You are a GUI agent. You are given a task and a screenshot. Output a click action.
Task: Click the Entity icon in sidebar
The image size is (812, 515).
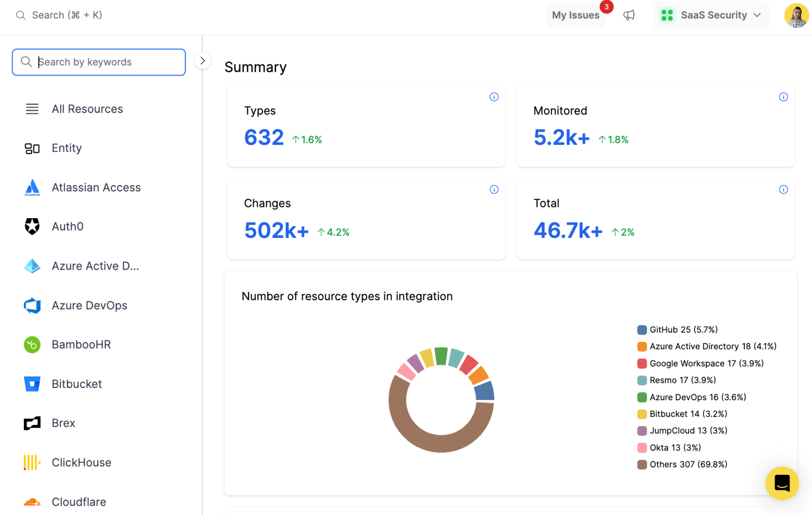click(32, 148)
